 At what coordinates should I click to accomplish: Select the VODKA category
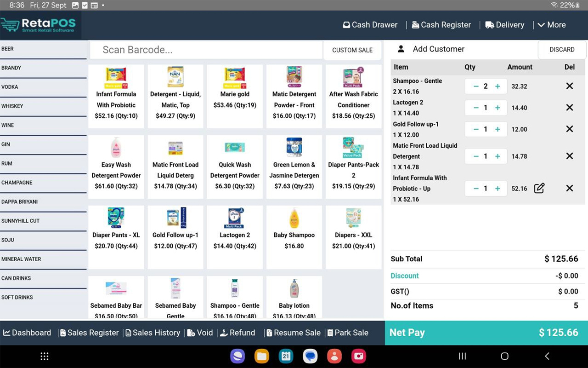(43, 87)
